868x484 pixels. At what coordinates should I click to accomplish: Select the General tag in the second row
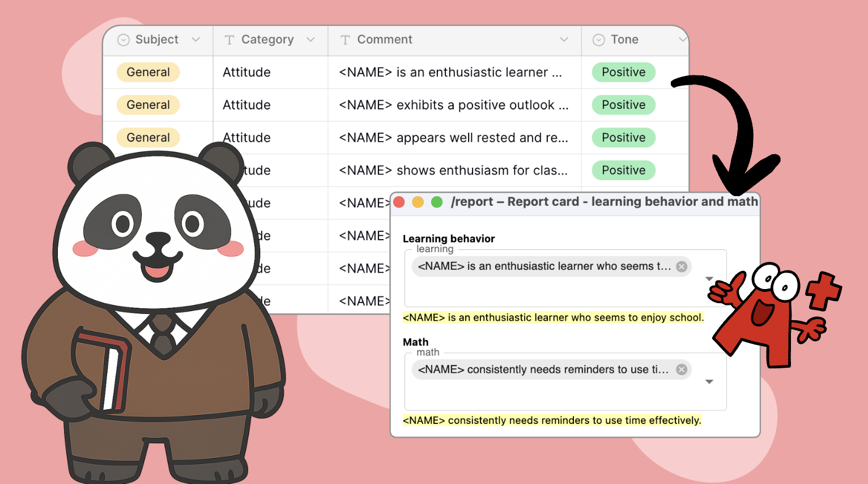coord(148,105)
